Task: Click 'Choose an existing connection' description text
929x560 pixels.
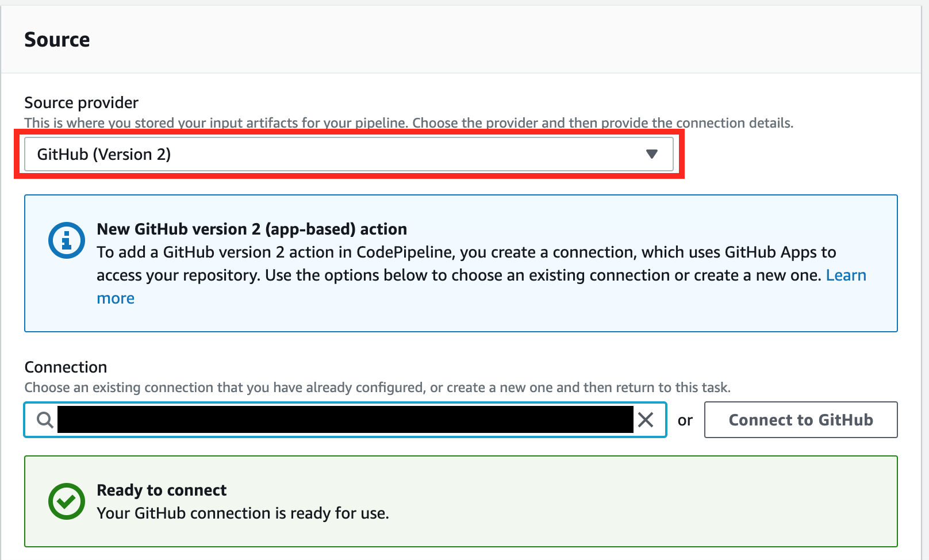Action: tap(377, 388)
